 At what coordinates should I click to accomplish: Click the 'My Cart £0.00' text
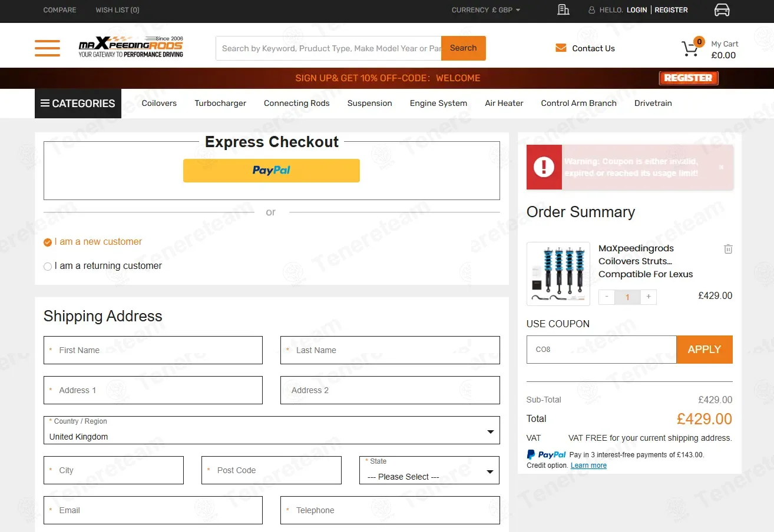(724, 49)
